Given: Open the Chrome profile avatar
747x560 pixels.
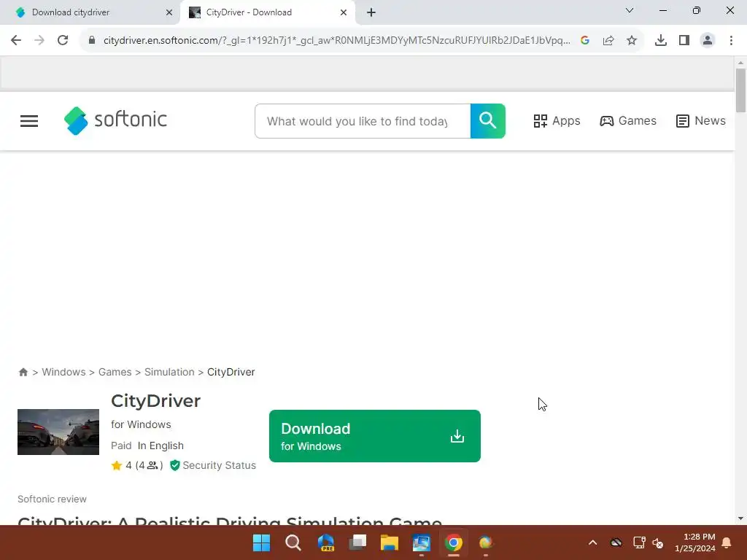Looking at the screenshot, I should coord(708,40).
